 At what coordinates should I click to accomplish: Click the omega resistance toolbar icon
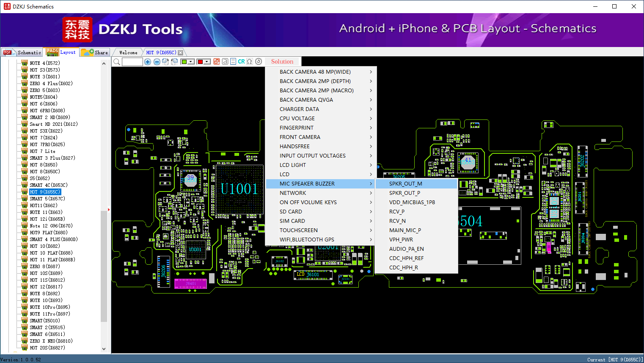pos(250,61)
